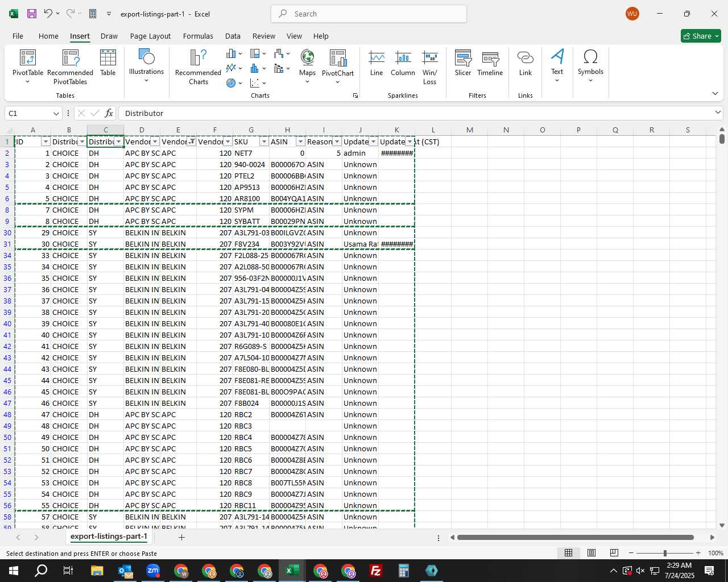
Task: Click the zoom out minus button
Action: pos(631,553)
